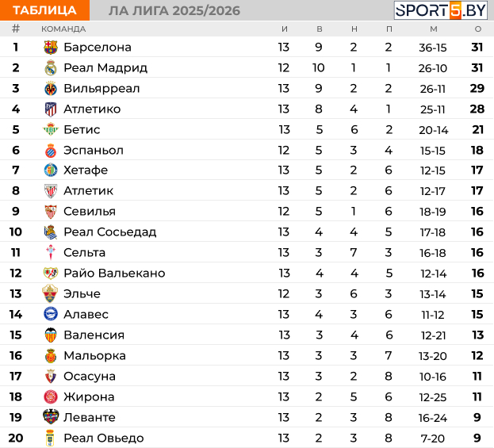Select the Villarreal yellow crest icon
Viewport: 494px width, 448px height.
(51, 88)
